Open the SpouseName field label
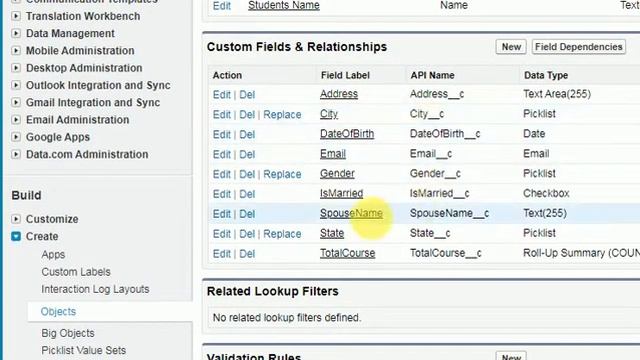 pos(351,213)
